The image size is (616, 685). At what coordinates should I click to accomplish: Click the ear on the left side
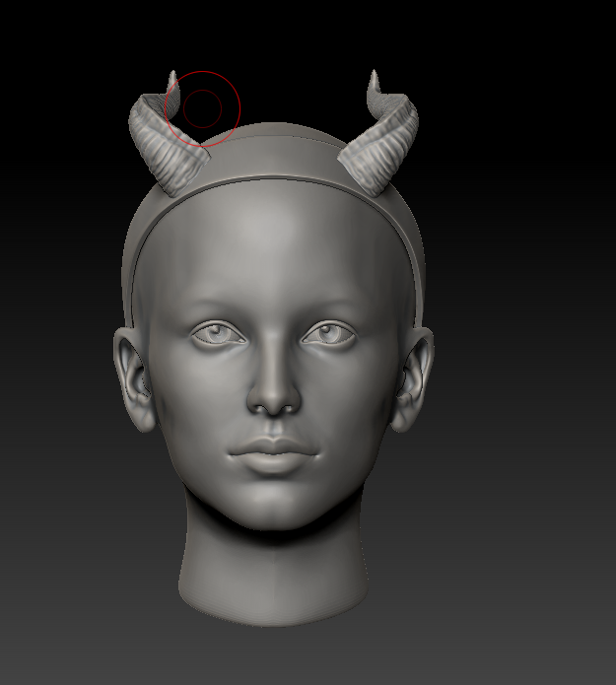(134, 379)
